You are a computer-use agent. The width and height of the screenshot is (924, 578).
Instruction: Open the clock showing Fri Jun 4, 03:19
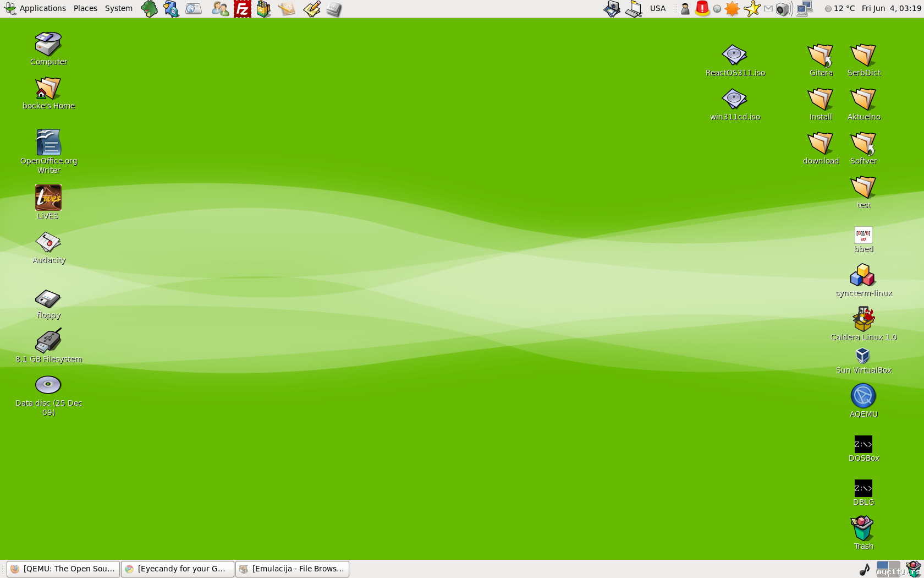pyautogui.click(x=892, y=8)
